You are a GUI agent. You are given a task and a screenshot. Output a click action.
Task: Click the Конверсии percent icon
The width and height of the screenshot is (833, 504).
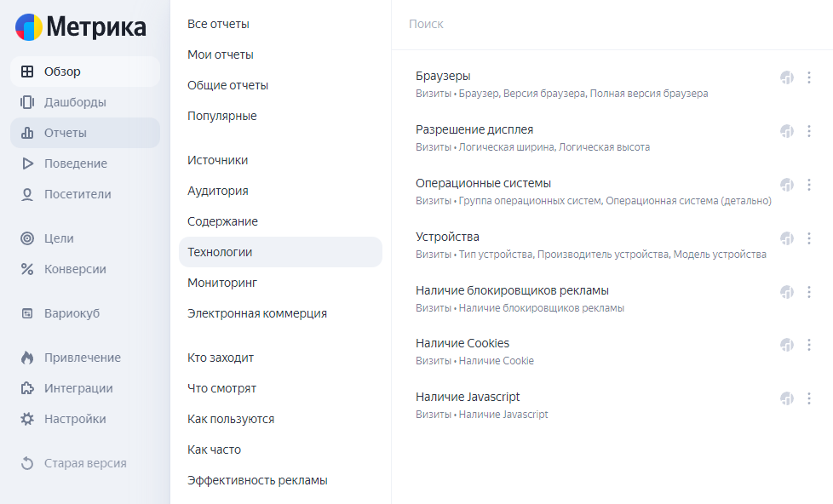(x=27, y=269)
